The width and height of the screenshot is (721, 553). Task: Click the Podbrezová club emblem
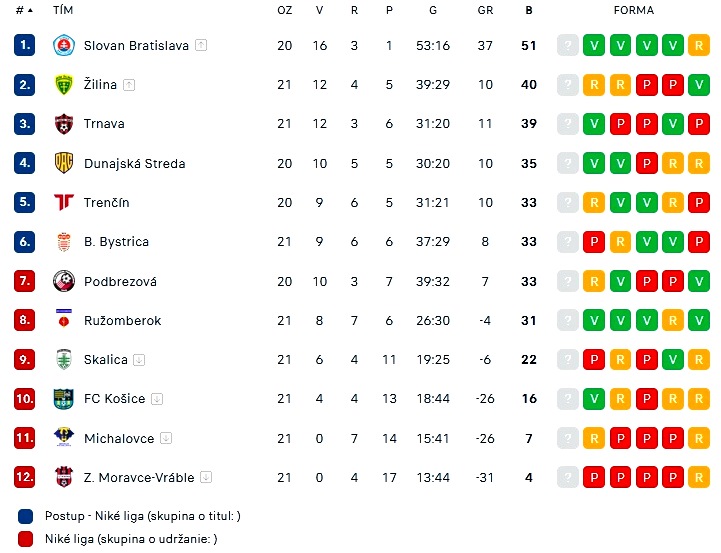click(64, 281)
